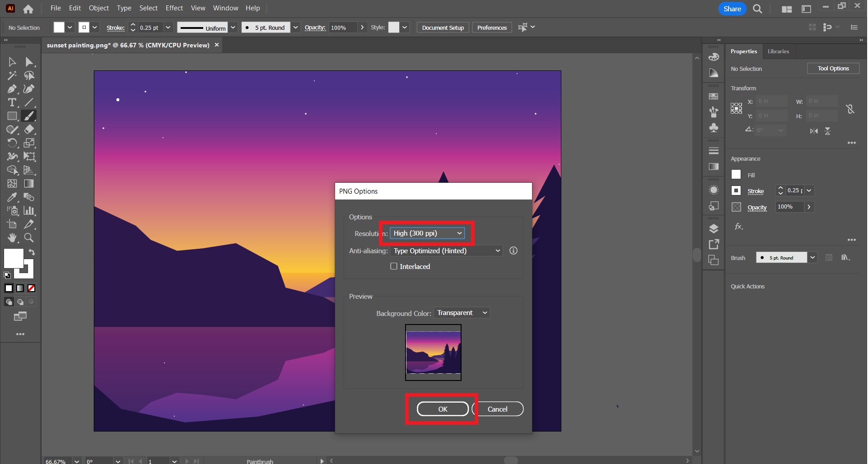This screenshot has height=464, width=868.
Task: Select the Shape Builder tool
Action: (x=12, y=170)
